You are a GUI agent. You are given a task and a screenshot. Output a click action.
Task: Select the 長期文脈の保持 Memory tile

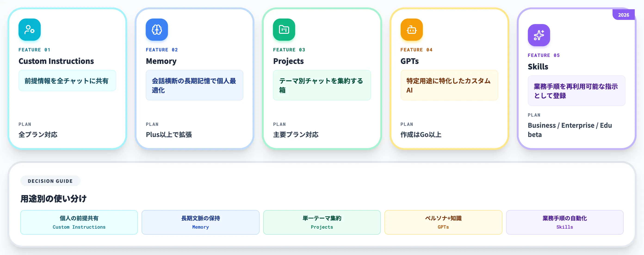(x=201, y=222)
